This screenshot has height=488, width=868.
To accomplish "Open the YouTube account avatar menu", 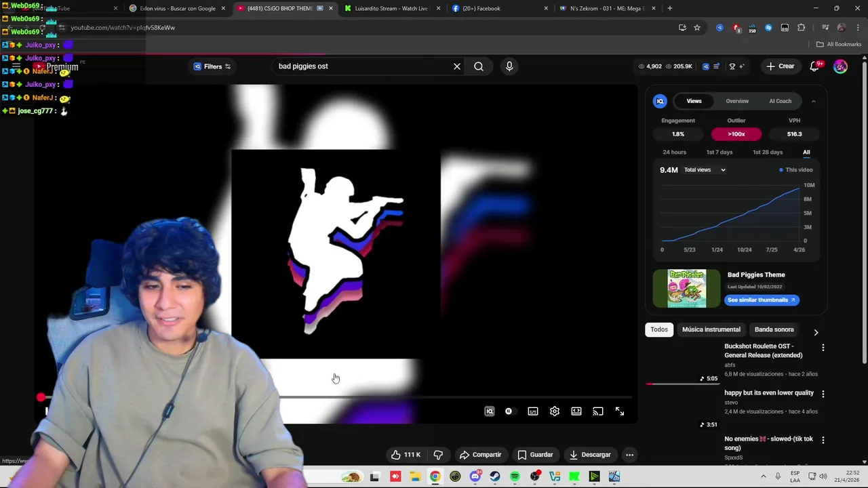I will (840, 66).
